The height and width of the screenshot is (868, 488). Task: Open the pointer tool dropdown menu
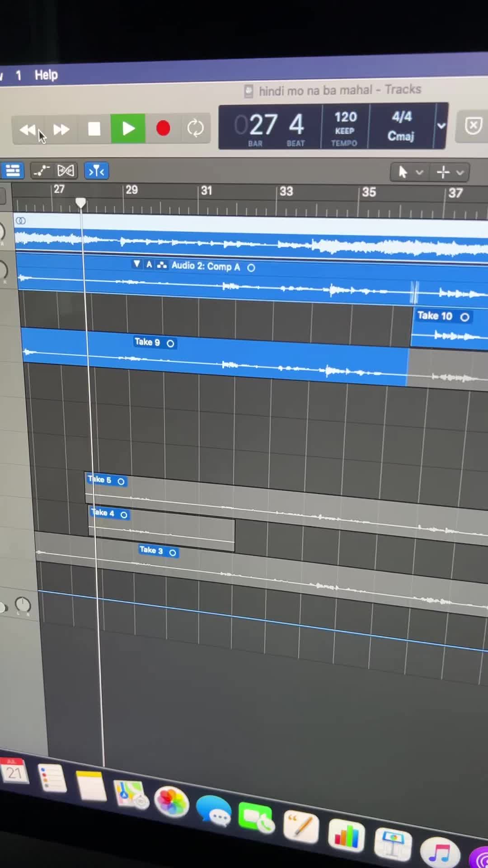pos(410,172)
